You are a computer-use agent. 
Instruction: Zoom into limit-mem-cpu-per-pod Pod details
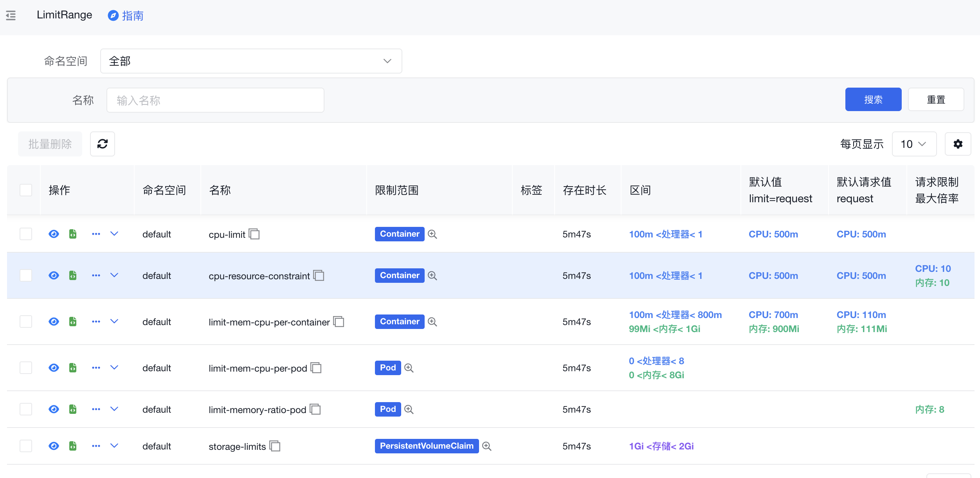[x=409, y=368]
